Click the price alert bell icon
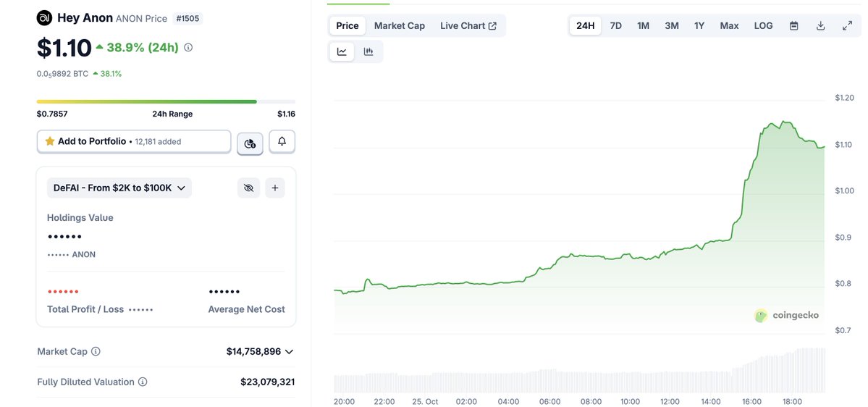This screenshot has width=868, height=407. click(x=282, y=142)
